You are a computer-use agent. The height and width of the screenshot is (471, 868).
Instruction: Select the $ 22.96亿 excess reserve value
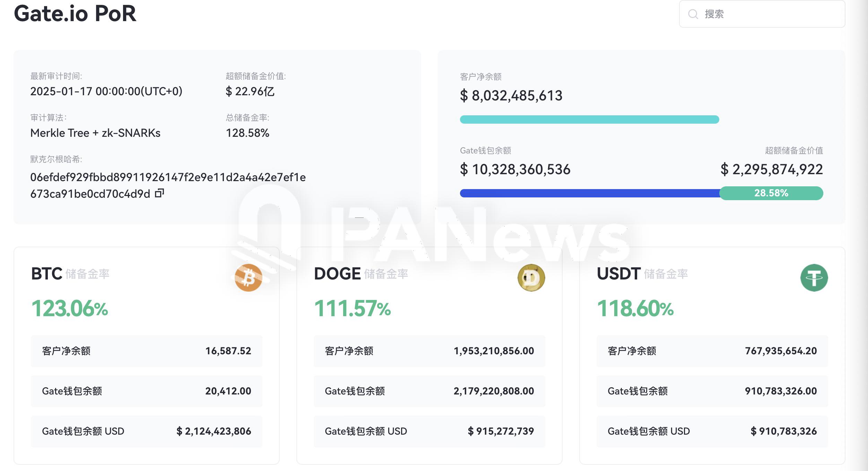(x=250, y=91)
